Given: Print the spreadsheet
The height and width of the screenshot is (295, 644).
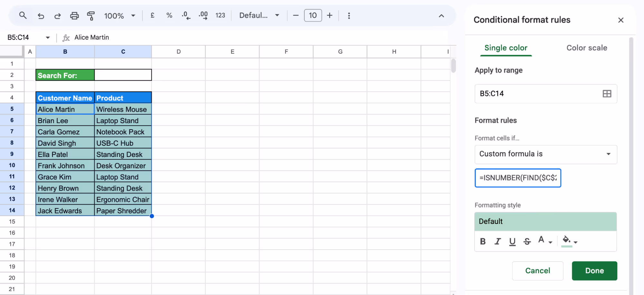Looking at the screenshot, I should click(x=74, y=15).
